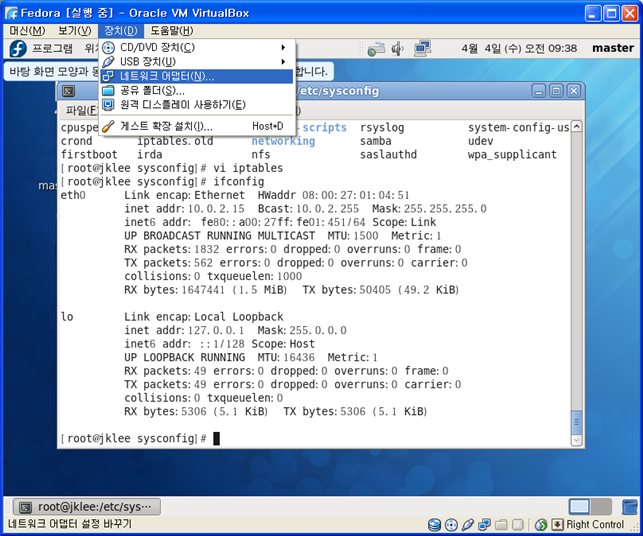Click saslauthd entry in terminal listing
This screenshot has width=643, height=536.
[x=388, y=155]
